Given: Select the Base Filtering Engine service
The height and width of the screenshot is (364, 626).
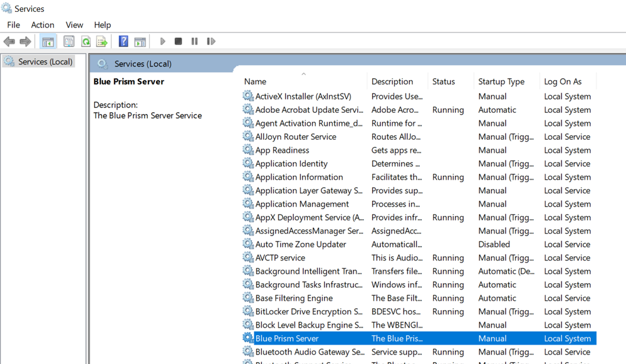Looking at the screenshot, I should coord(293,298).
